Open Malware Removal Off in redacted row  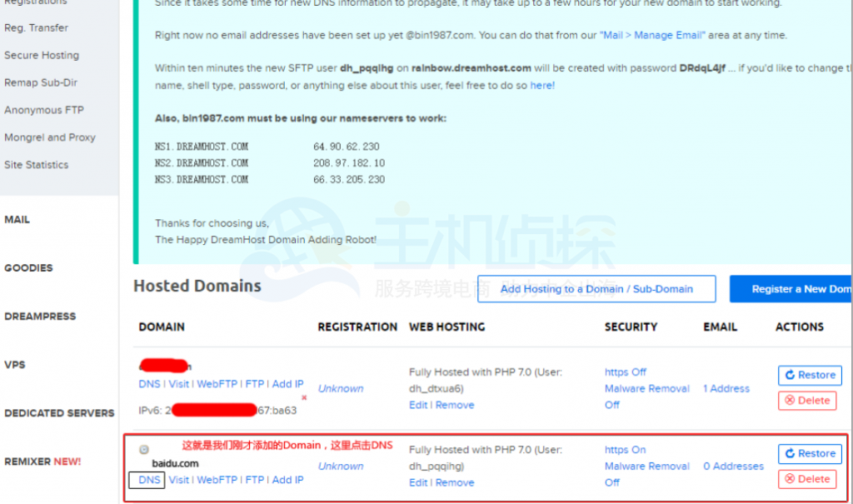coord(646,397)
